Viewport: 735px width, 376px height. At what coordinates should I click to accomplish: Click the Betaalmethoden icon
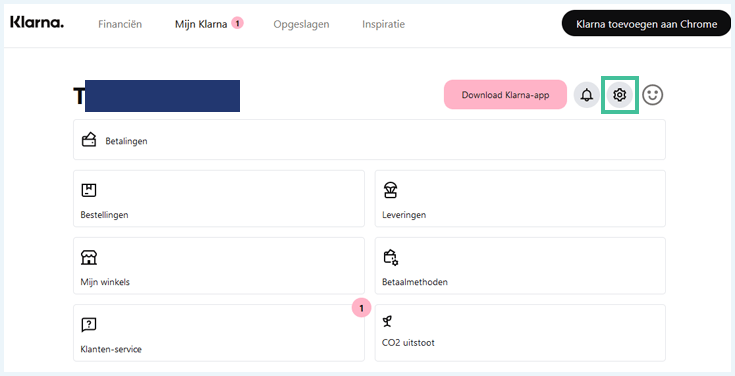pyautogui.click(x=390, y=257)
